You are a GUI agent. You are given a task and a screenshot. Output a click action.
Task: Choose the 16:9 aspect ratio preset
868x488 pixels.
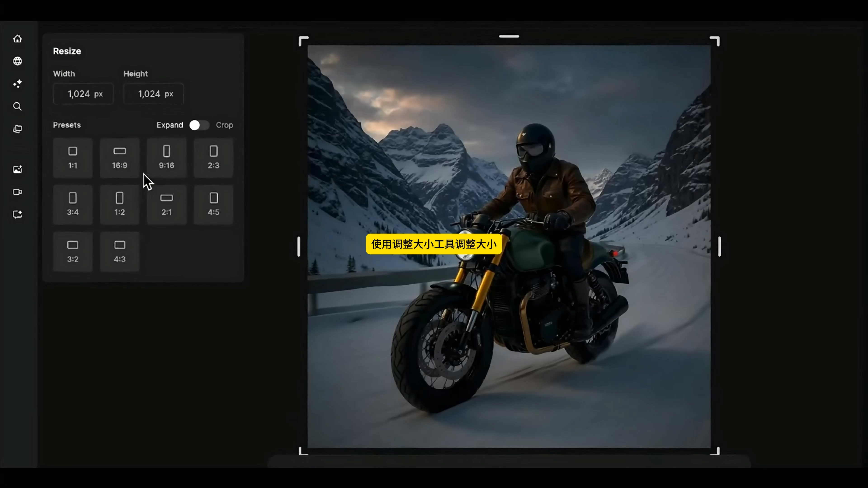[120, 158]
